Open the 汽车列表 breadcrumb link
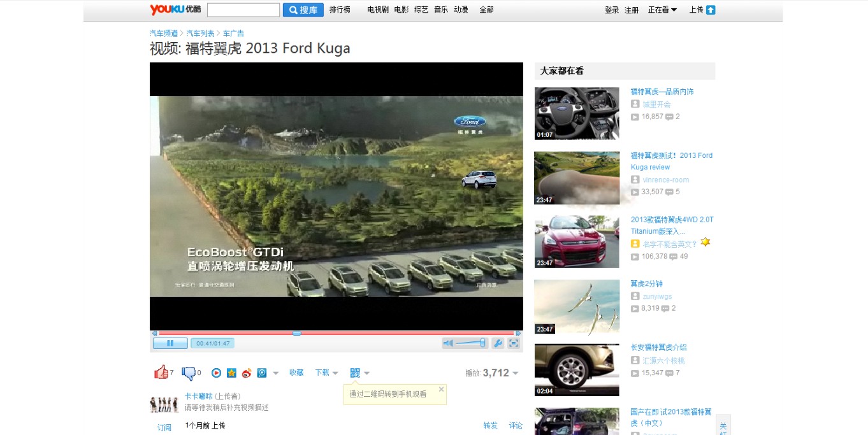 [x=200, y=33]
